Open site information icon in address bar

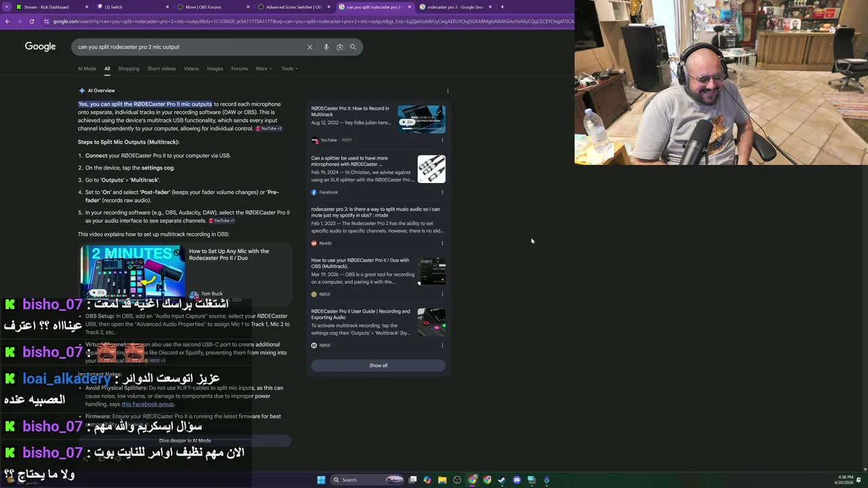46,21
